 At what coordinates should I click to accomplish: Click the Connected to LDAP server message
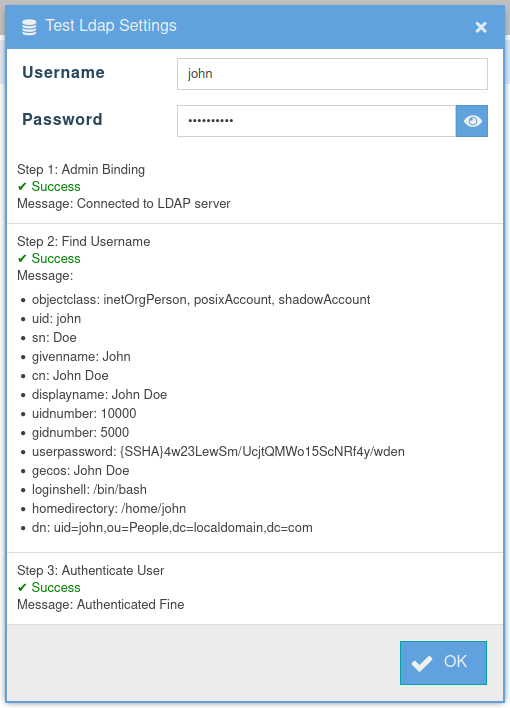click(154, 204)
